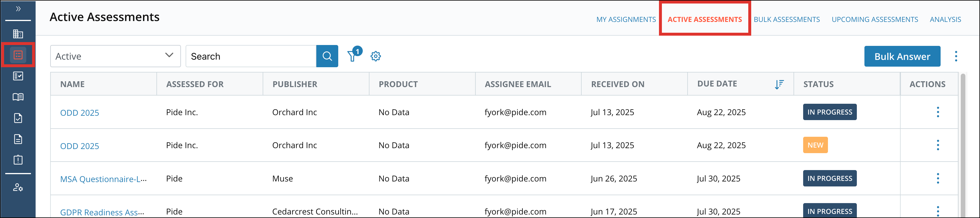The height and width of the screenshot is (218, 980).
Task: Open actions menu for the NEW ODD 2025 row
Action: [x=938, y=145]
